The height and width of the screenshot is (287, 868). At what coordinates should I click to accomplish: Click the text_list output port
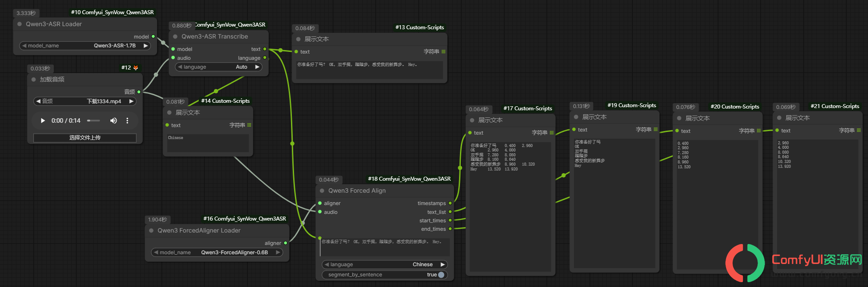coord(450,212)
